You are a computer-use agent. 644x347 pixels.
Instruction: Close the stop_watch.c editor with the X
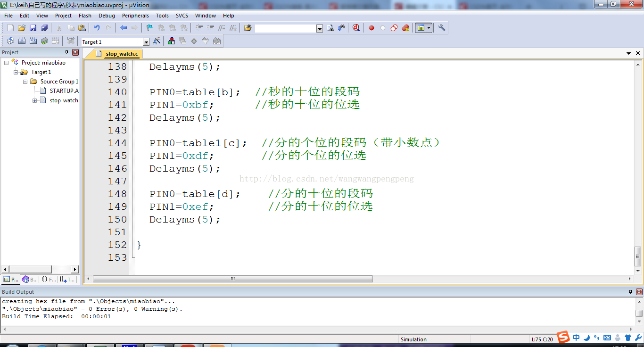[638, 53]
